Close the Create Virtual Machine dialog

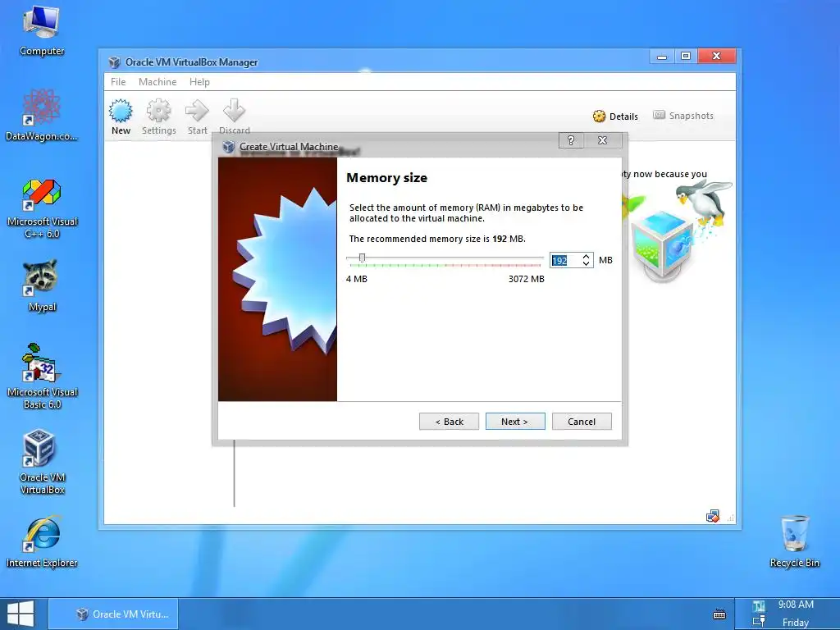(603, 140)
